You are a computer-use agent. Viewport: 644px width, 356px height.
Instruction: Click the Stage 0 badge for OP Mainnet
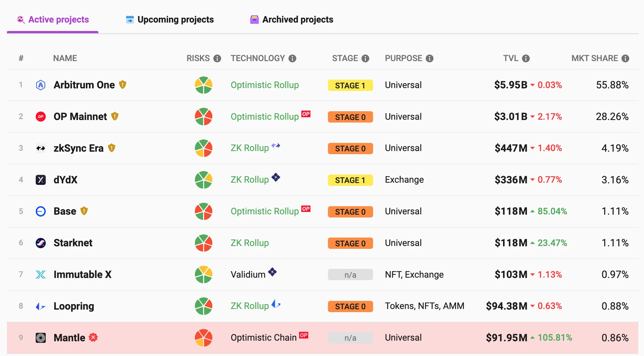(x=350, y=117)
